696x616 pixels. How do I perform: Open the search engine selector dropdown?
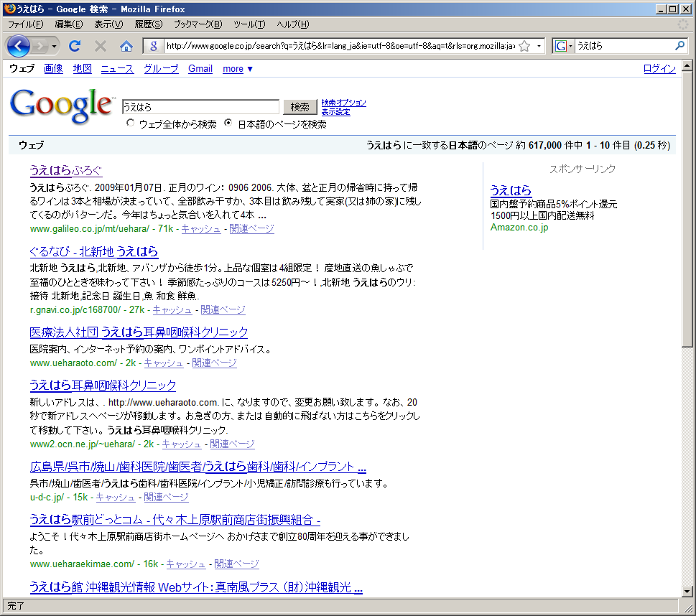tap(564, 46)
